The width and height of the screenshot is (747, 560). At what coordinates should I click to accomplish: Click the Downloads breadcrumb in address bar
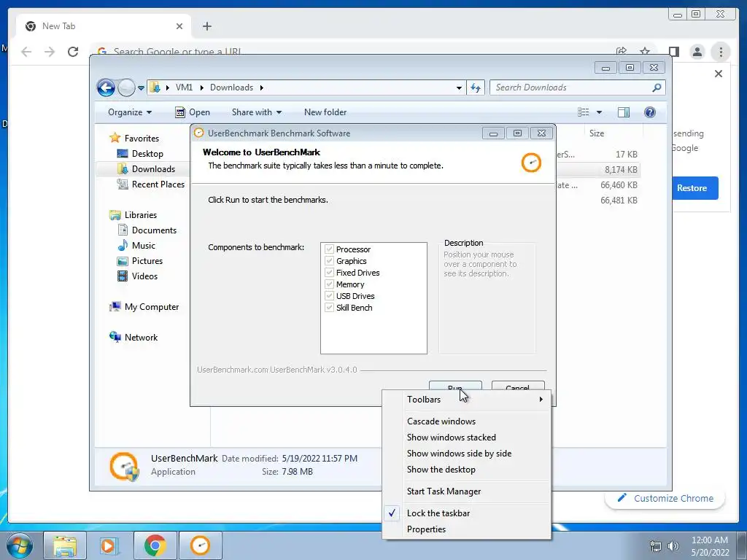231,87
